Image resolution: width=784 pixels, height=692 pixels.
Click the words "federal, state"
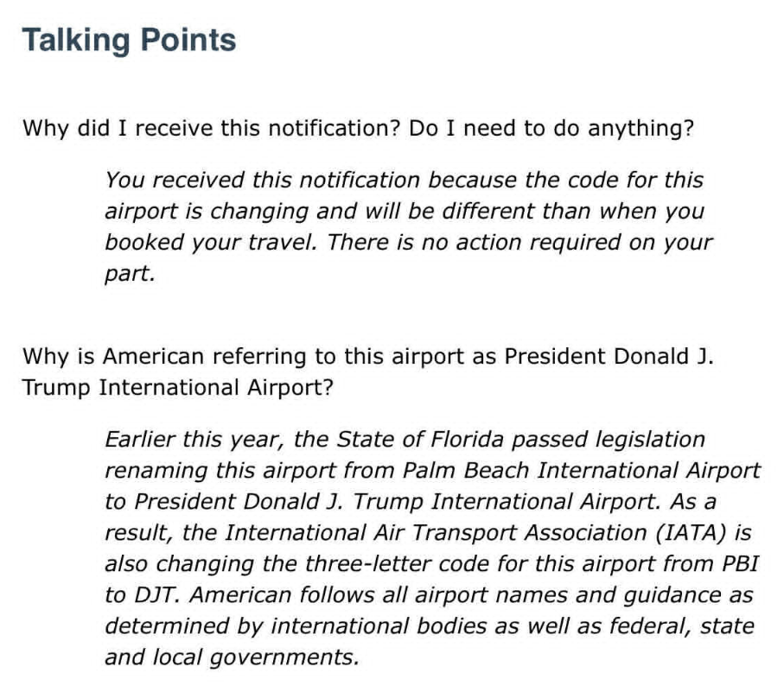click(x=681, y=626)
